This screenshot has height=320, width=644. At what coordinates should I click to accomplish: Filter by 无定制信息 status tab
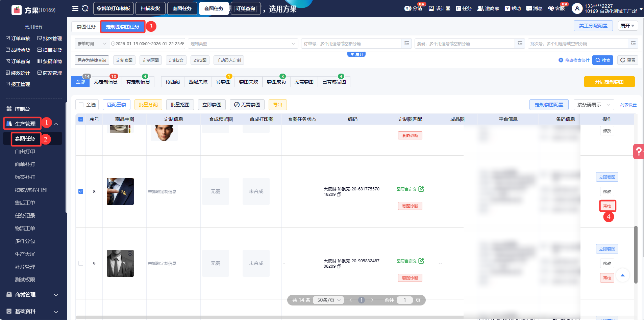tap(106, 82)
